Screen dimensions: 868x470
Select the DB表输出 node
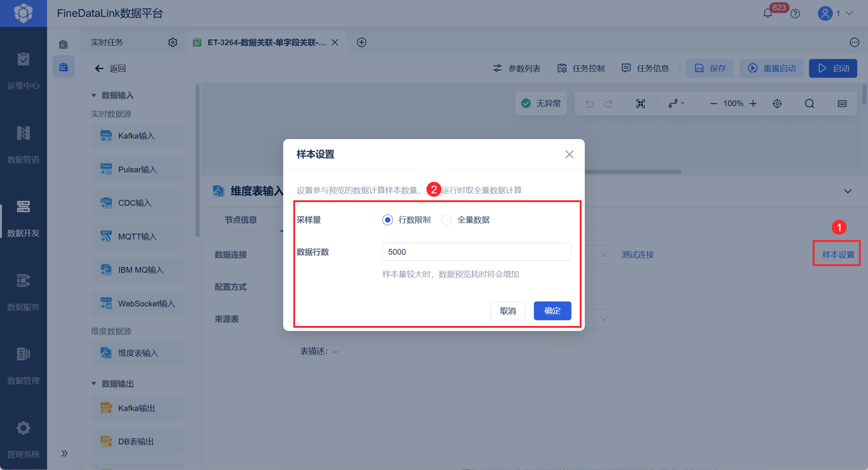138,442
